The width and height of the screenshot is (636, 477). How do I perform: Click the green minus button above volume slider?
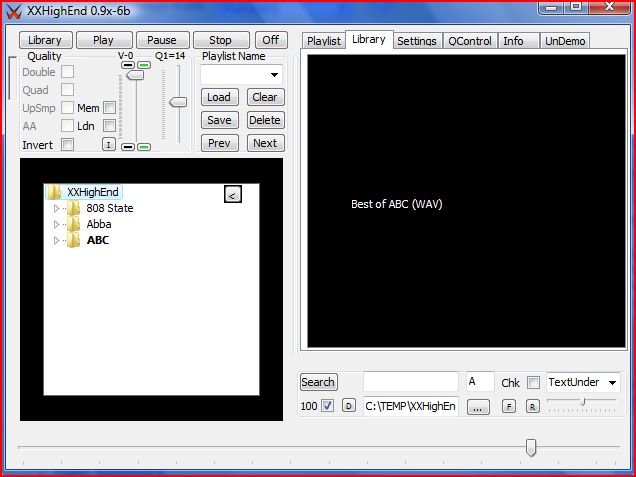(144, 65)
